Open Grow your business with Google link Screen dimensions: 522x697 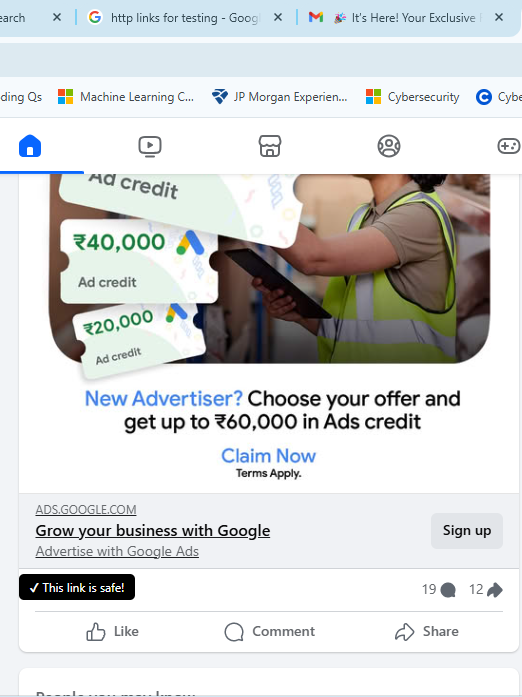tap(153, 531)
